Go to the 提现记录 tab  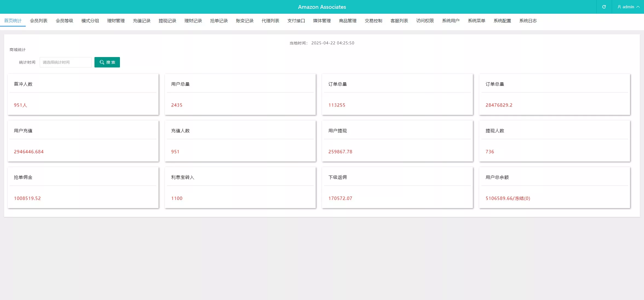pos(167,21)
